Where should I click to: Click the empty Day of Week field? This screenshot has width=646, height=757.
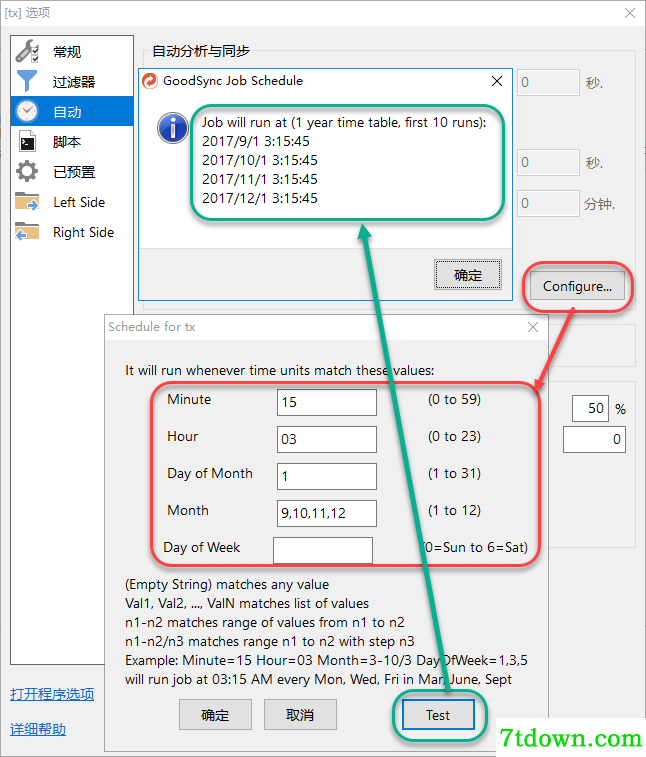[x=323, y=550]
